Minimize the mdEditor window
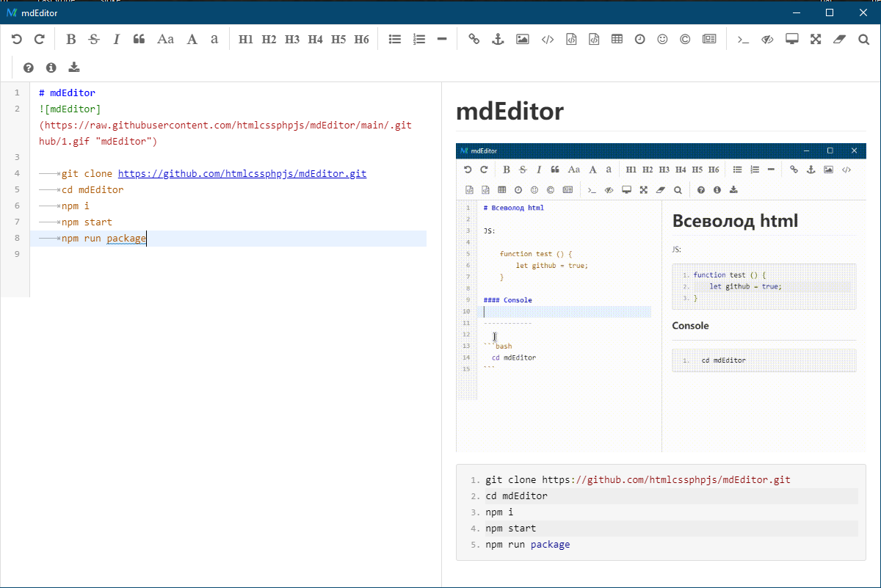Viewport: 881px width, 588px height. point(796,12)
